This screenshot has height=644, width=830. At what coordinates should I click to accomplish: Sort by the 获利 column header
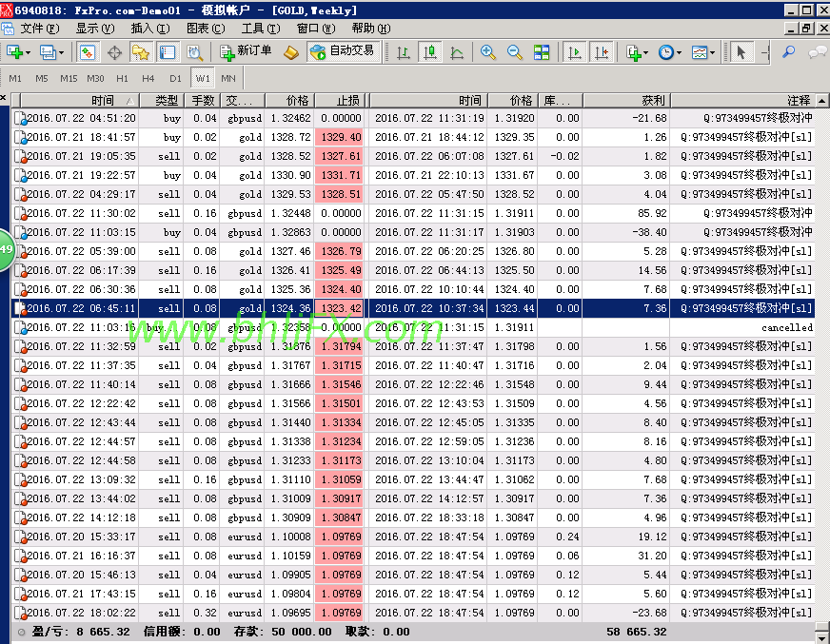tap(627, 101)
